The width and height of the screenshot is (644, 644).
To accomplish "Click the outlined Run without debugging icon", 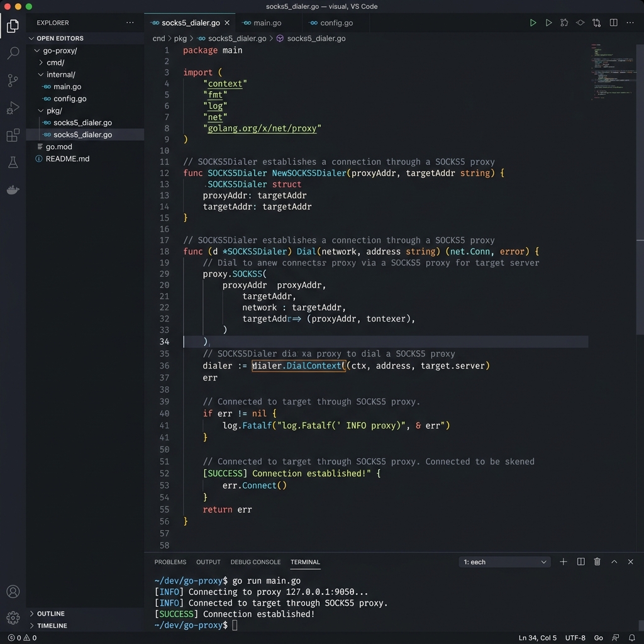I will (548, 23).
